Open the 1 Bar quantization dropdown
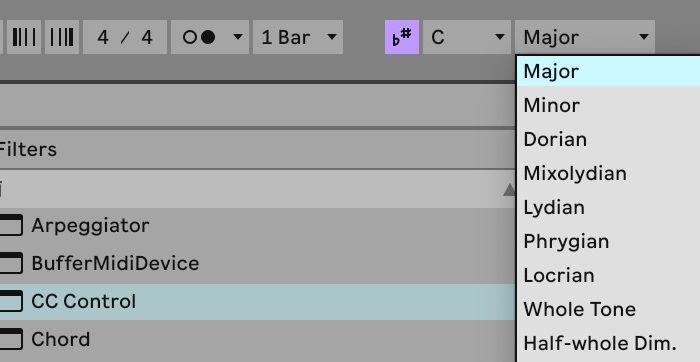The width and height of the screenshot is (700, 362). click(x=298, y=37)
